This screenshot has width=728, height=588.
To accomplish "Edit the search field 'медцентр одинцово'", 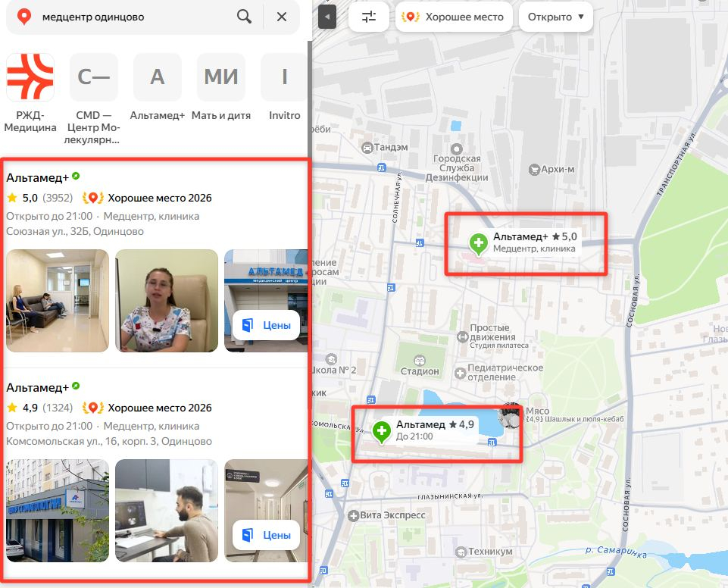I will click(135, 17).
